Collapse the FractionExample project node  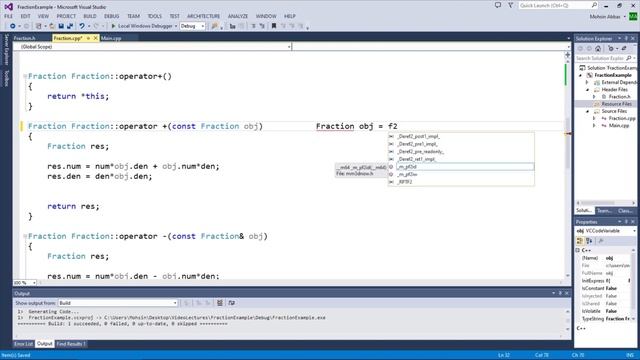(x=580, y=76)
